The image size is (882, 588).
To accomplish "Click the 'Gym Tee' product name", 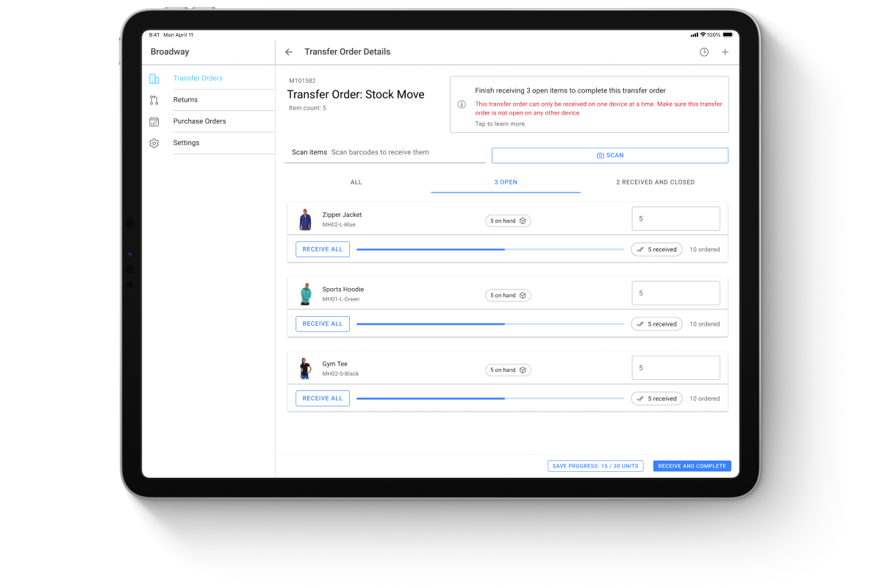I will click(335, 364).
